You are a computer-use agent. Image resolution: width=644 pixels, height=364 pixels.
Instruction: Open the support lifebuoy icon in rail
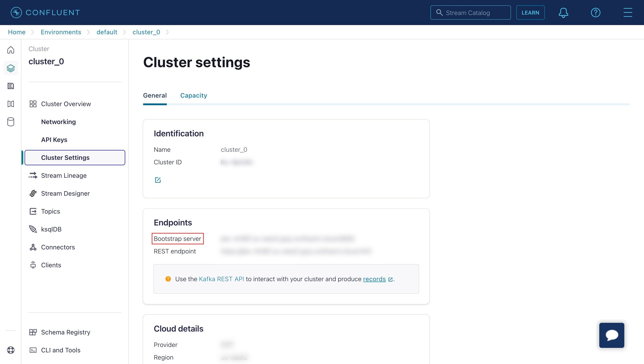11,350
